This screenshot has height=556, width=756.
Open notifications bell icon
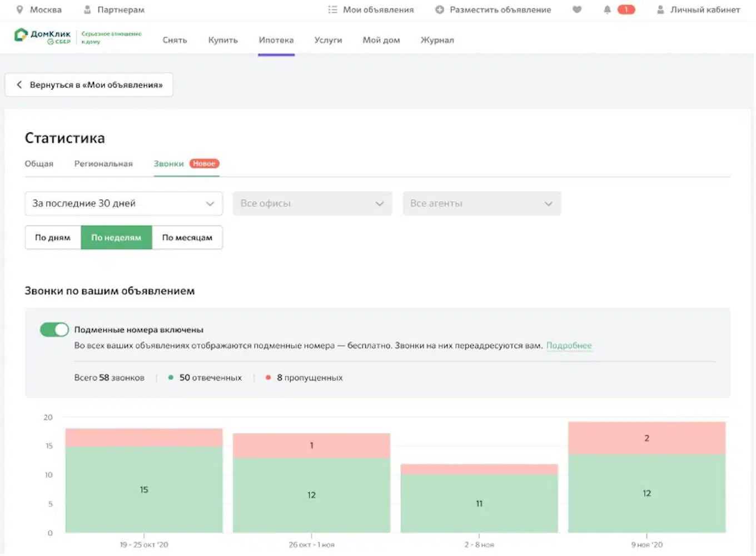[607, 9]
